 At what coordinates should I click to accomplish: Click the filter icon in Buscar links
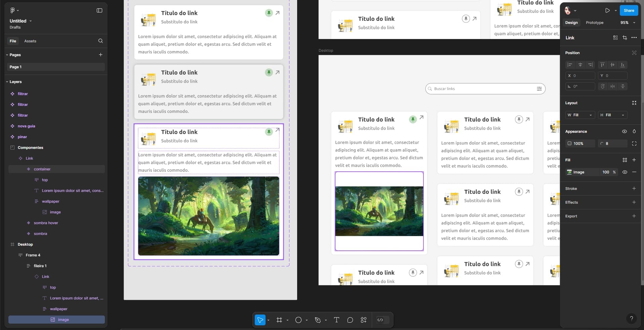click(x=539, y=89)
